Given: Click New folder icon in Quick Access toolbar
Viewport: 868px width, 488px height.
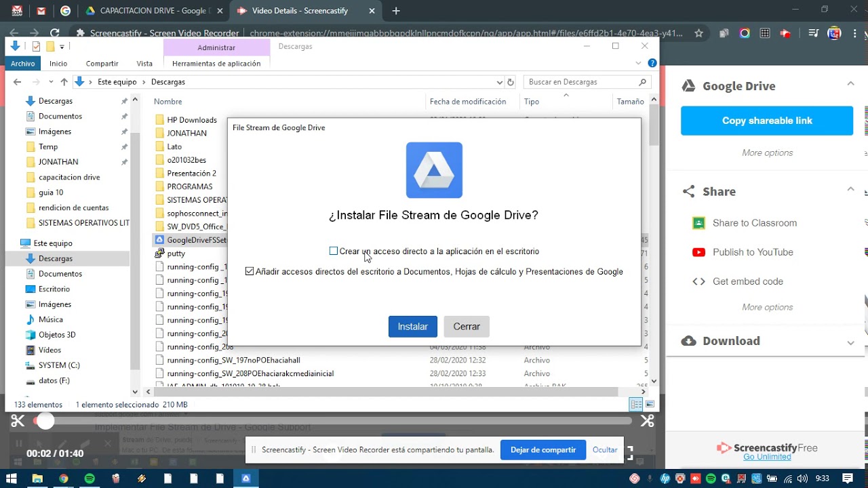Looking at the screenshot, I should click(50, 47).
